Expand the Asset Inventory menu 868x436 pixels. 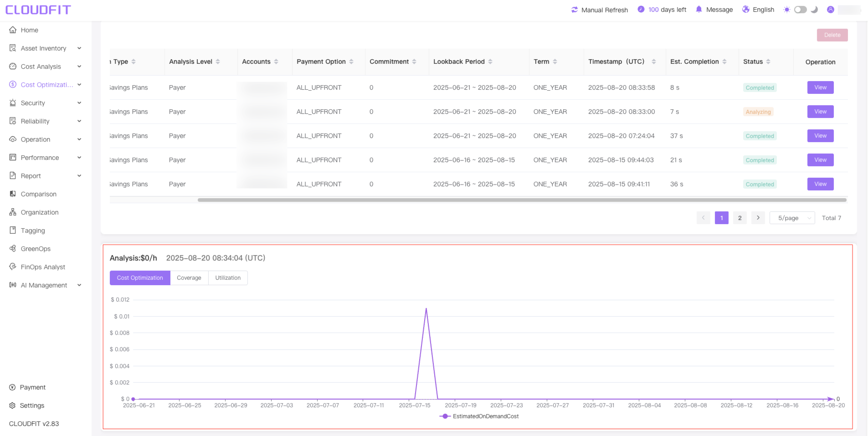coord(79,48)
